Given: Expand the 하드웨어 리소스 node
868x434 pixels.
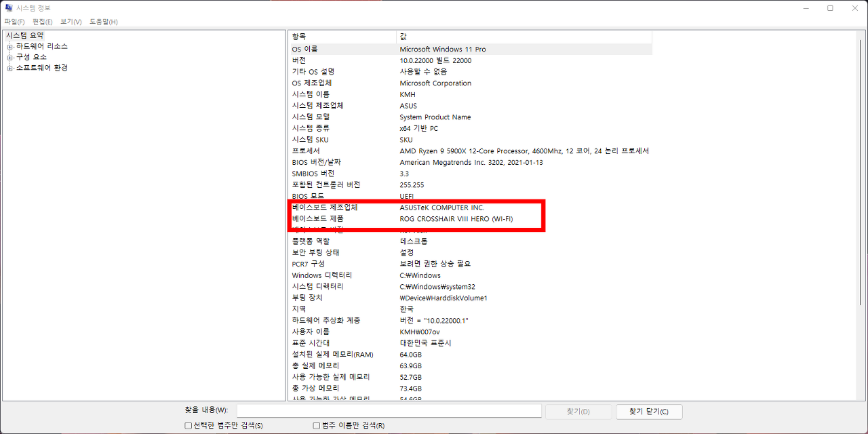Looking at the screenshot, I should tap(10, 47).
